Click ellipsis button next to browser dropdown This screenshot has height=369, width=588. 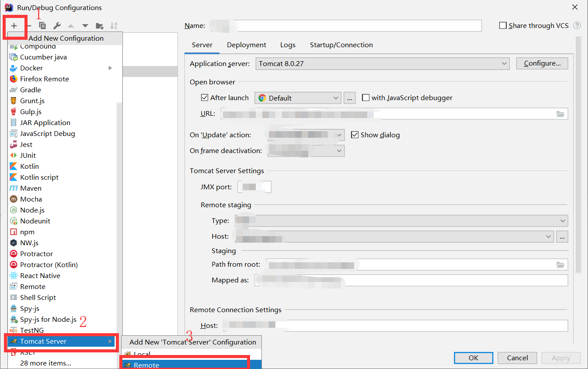point(350,98)
